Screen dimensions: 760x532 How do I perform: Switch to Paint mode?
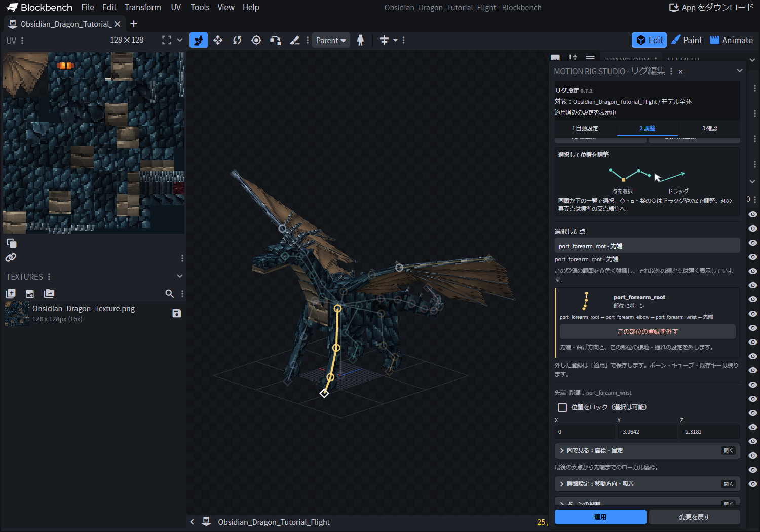[x=687, y=40]
